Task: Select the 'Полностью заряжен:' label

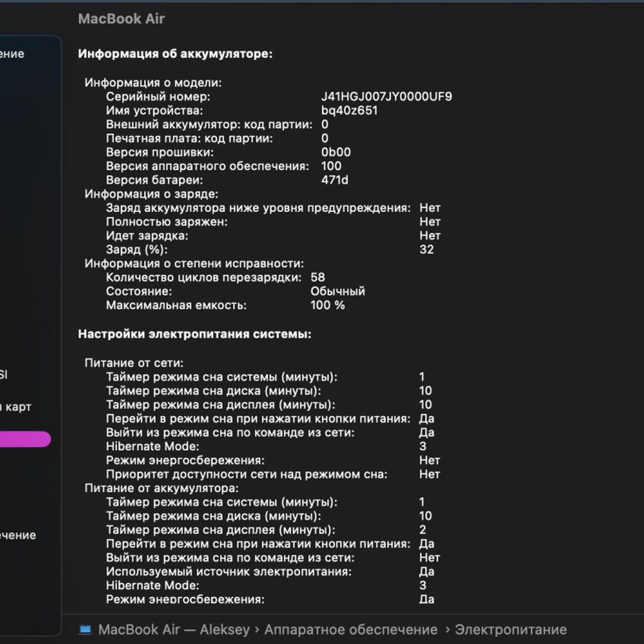Action: click(167, 222)
